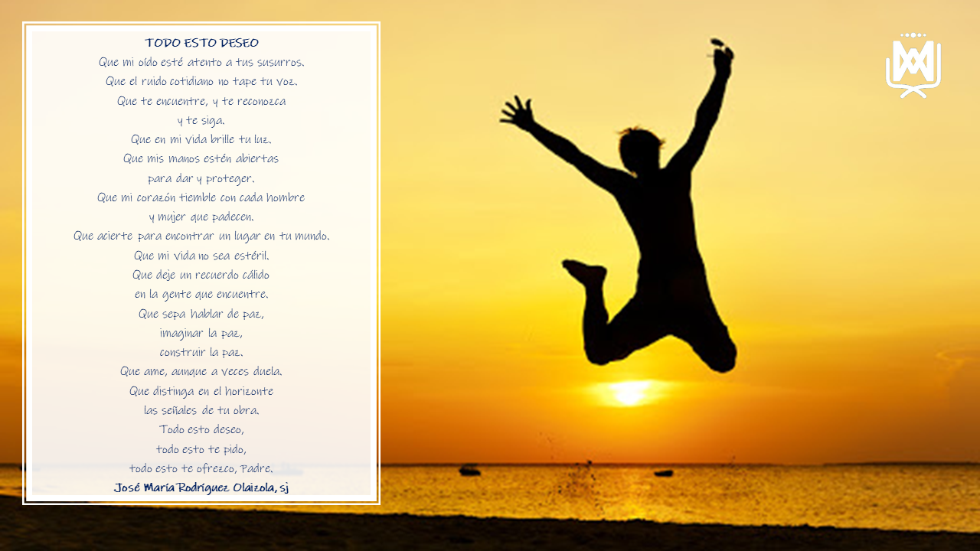This screenshot has height=551, width=980.
Task: Click the line 'Que sepa hablar de paz'
Action: (x=201, y=314)
